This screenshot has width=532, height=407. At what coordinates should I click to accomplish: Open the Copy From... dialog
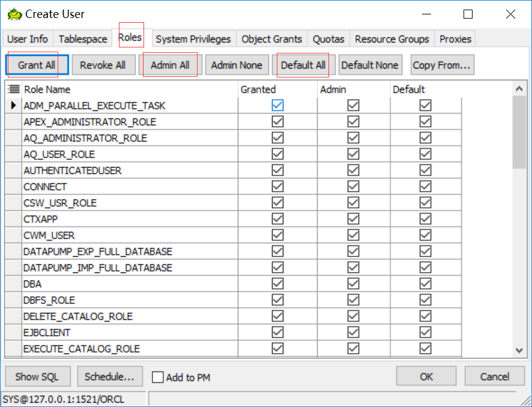click(442, 65)
